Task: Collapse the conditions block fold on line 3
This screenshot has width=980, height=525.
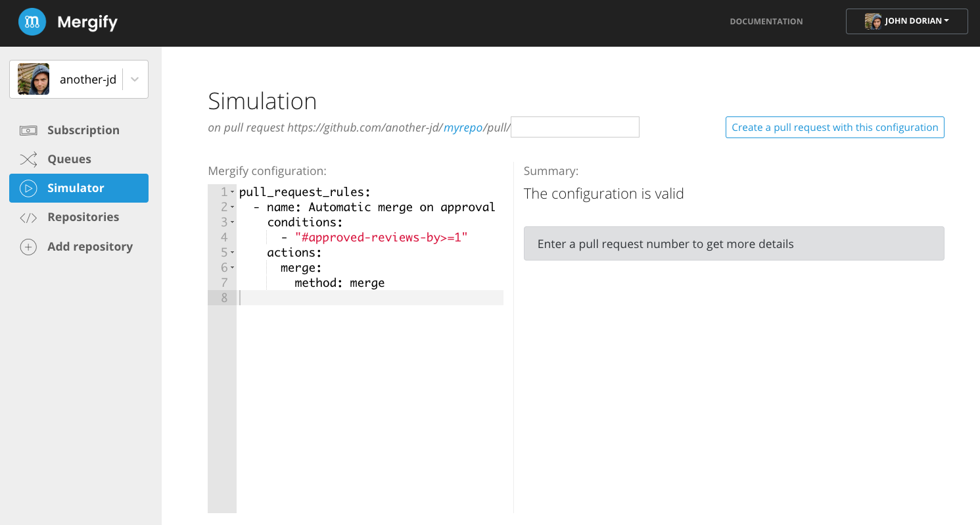Action: click(232, 222)
